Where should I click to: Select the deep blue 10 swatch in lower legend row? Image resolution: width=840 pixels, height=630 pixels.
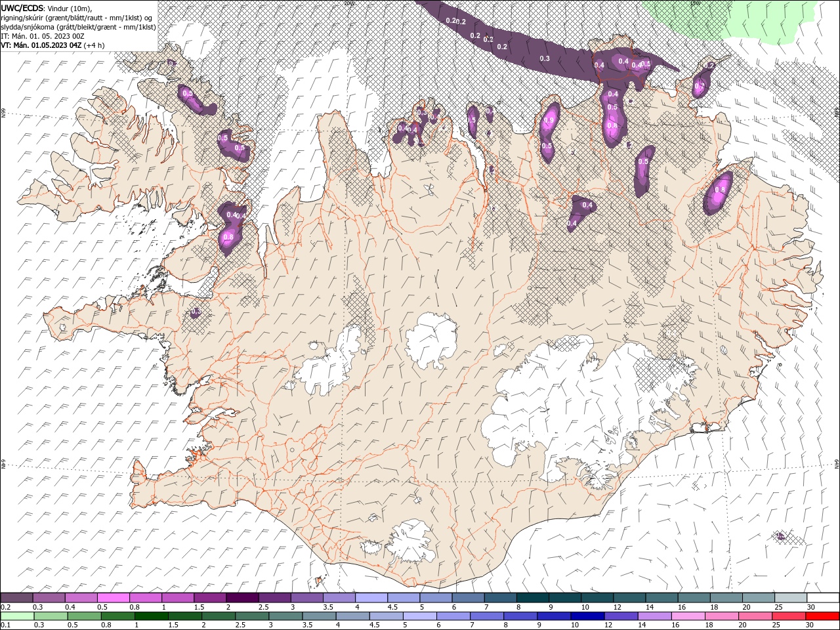pos(587,616)
